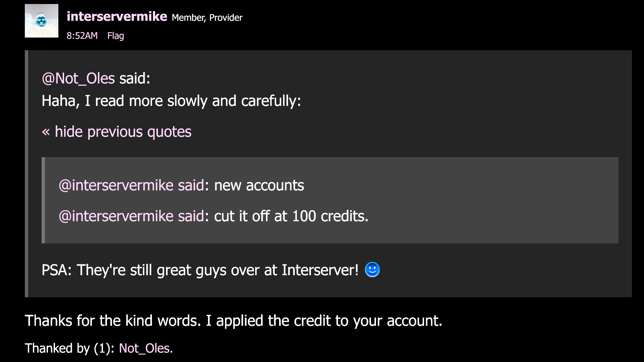644x362 pixels.
Task: Click the « chevron before hide previous
Action: coord(46,132)
